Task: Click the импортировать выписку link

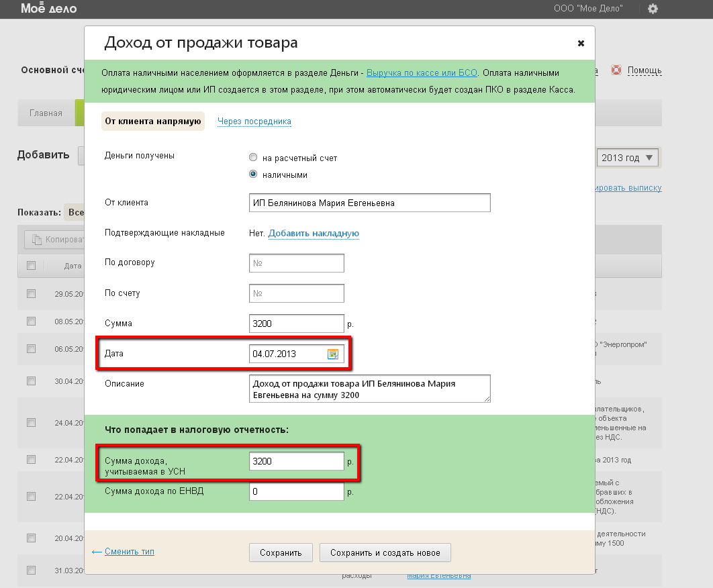Action: point(628,188)
